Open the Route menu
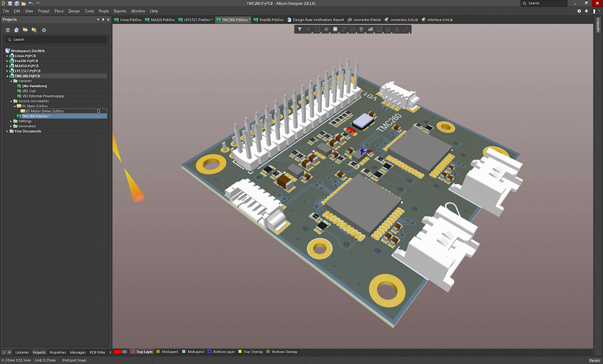Image resolution: width=603 pixels, height=364 pixels. point(104,11)
